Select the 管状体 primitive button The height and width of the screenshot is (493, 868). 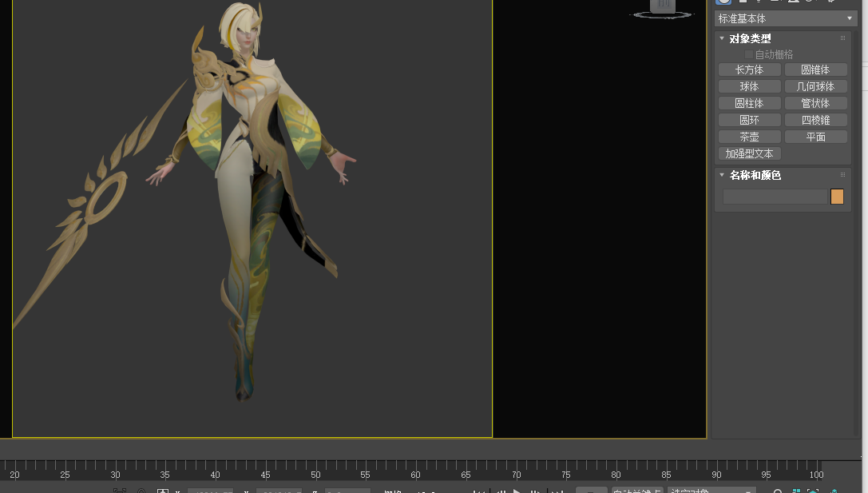(x=815, y=104)
